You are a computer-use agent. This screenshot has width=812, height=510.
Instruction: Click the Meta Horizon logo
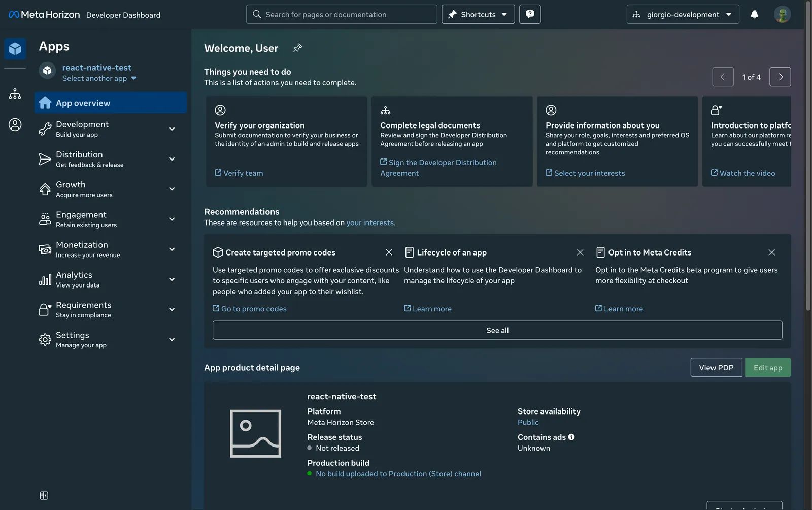coord(44,15)
